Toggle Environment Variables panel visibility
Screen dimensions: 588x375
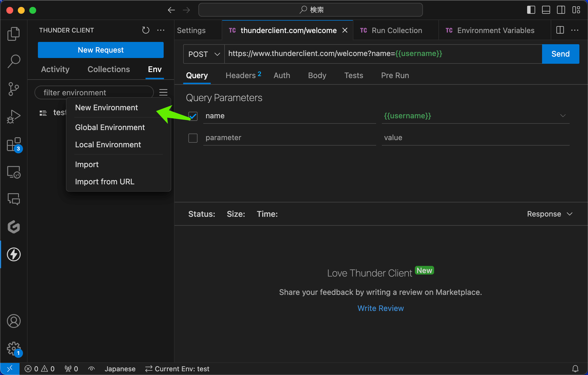pos(560,30)
